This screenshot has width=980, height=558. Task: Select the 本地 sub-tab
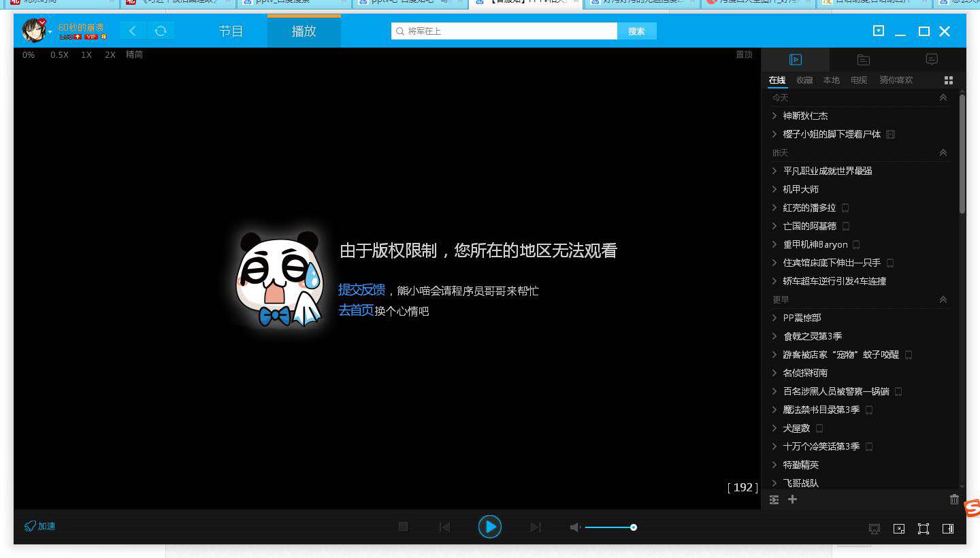pos(832,80)
